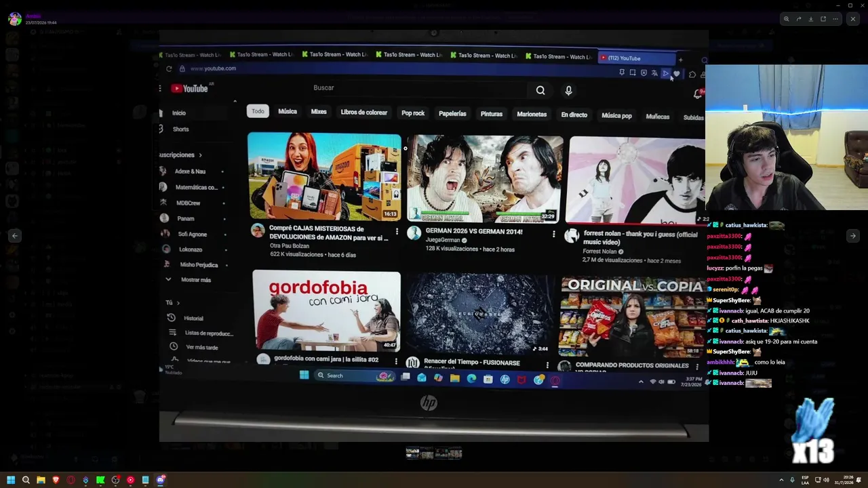The width and height of the screenshot is (868, 488).
Task: Download the image from the viewer toolbar
Action: tap(810, 19)
